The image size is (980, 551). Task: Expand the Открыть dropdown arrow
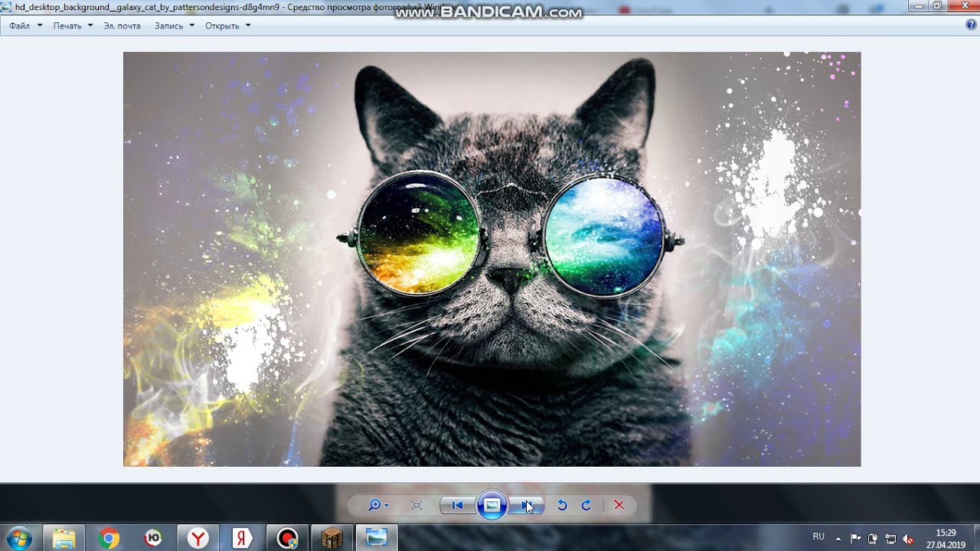coord(247,25)
